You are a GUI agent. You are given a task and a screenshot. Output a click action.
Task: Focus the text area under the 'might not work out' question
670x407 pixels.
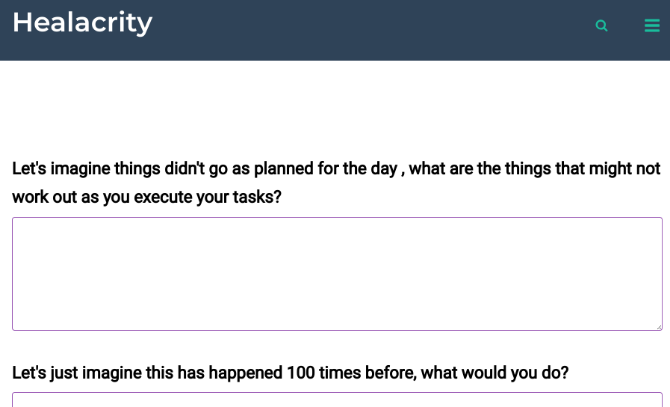tap(337, 274)
